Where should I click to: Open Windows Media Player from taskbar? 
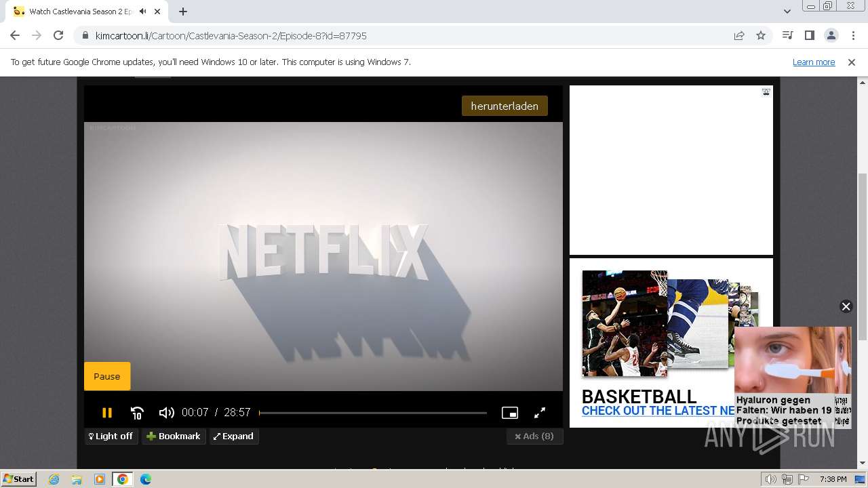[x=100, y=479]
